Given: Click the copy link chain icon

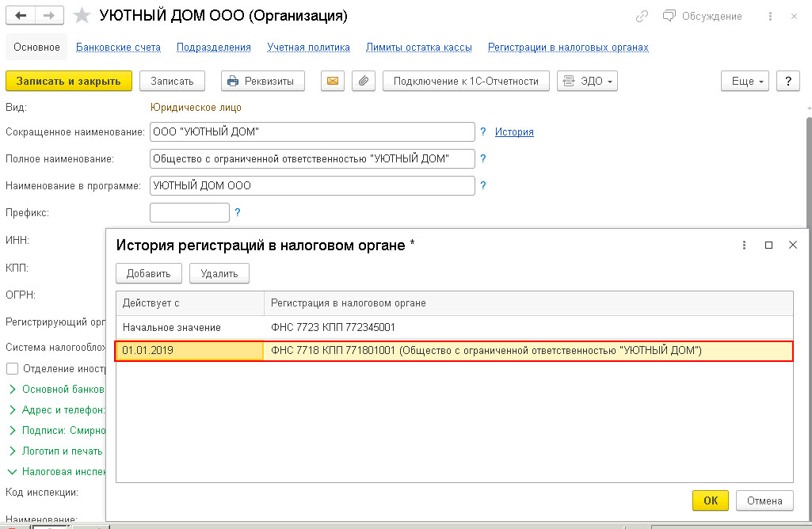Looking at the screenshot, I should (x=642, y=16).
